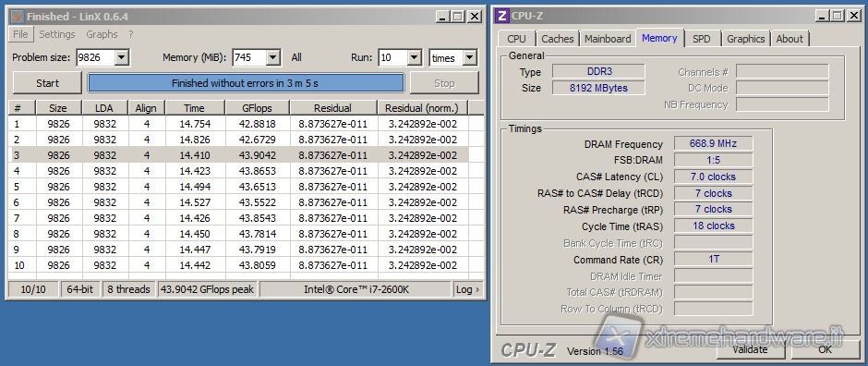Select the Graphics tab
The width and height of the screenshot is (868, 366).
click(x=746, y=39)
